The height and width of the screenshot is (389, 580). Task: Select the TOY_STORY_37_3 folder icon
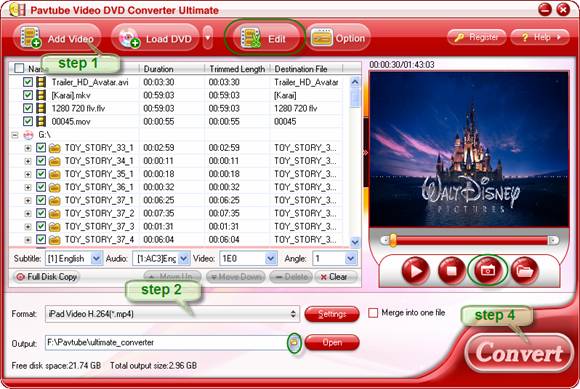click(x=54, y=227)
